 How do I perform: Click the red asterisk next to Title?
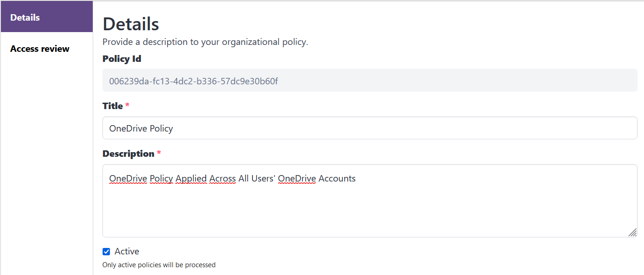pos(127,105)
